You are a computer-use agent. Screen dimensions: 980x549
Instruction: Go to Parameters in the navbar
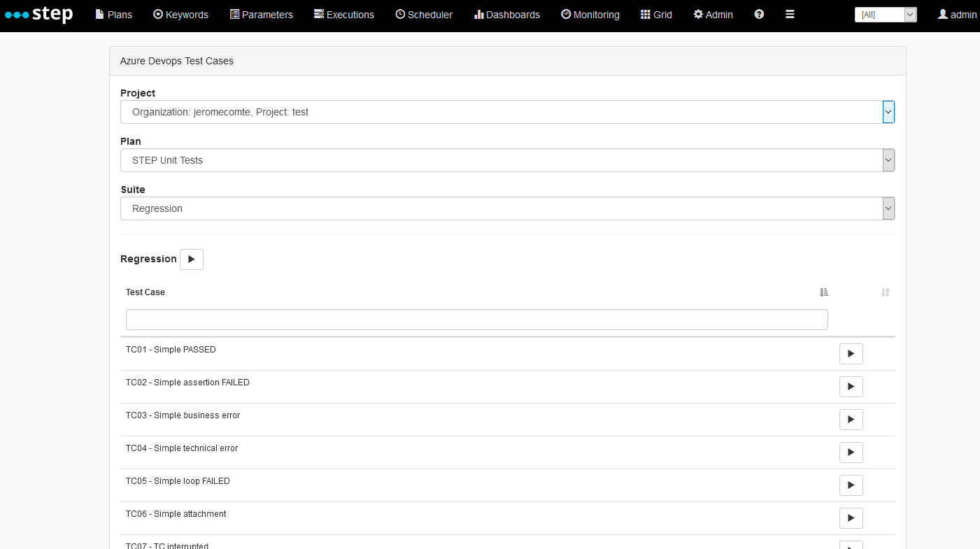[x=261, y=14]
